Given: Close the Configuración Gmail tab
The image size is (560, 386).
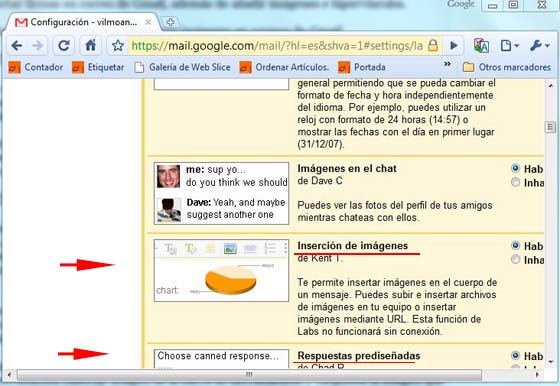Looking at the screenshot, I should coord(148,22).
